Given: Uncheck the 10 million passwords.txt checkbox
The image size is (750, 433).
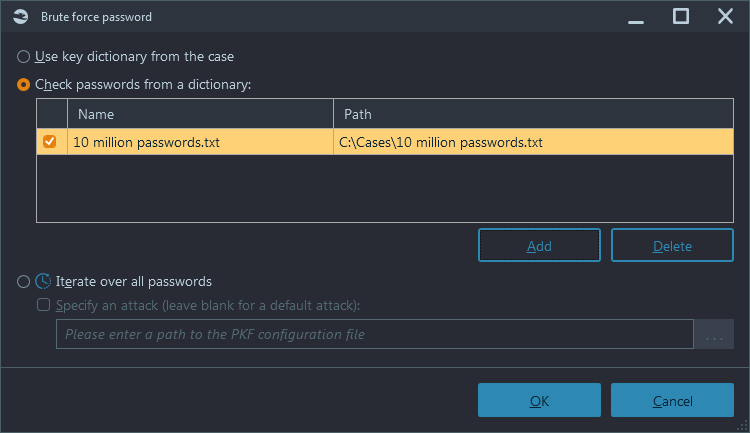Looking at the screenshot, I should click(49, 142).
